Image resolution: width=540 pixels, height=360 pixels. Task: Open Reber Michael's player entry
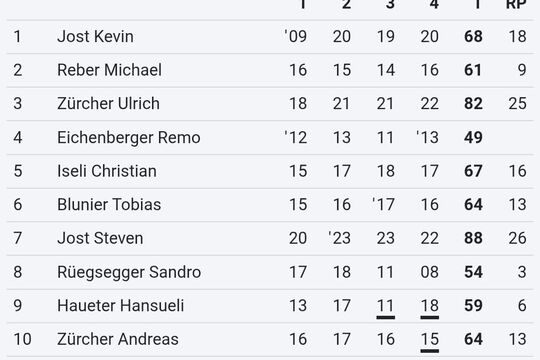109,70
